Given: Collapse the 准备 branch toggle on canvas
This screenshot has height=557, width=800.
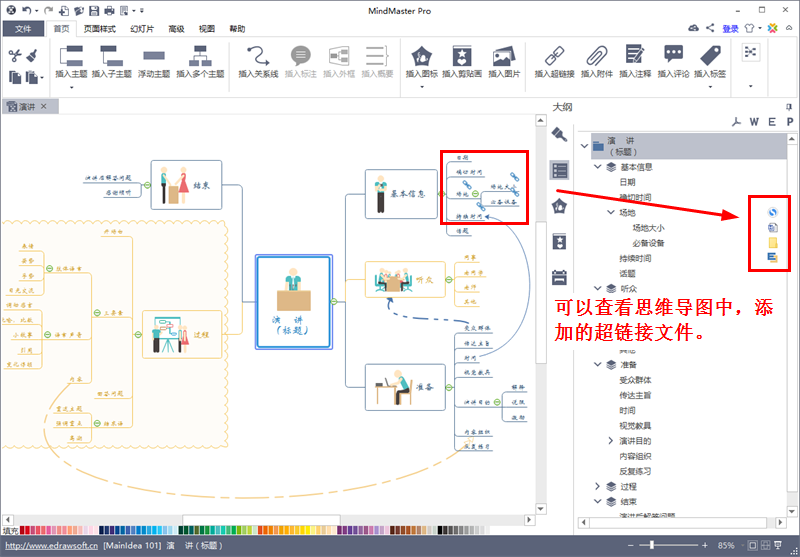Looking at the screenshot, I should [449, 388].
